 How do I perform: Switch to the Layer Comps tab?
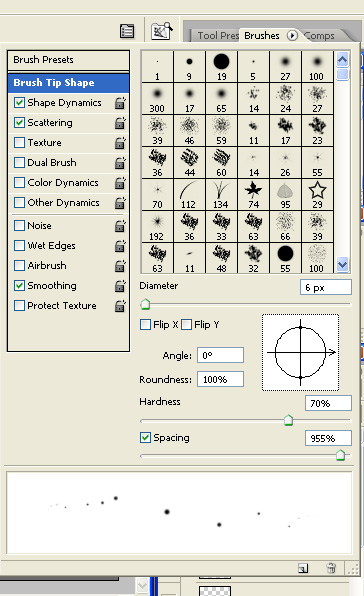tap(320, 36)
